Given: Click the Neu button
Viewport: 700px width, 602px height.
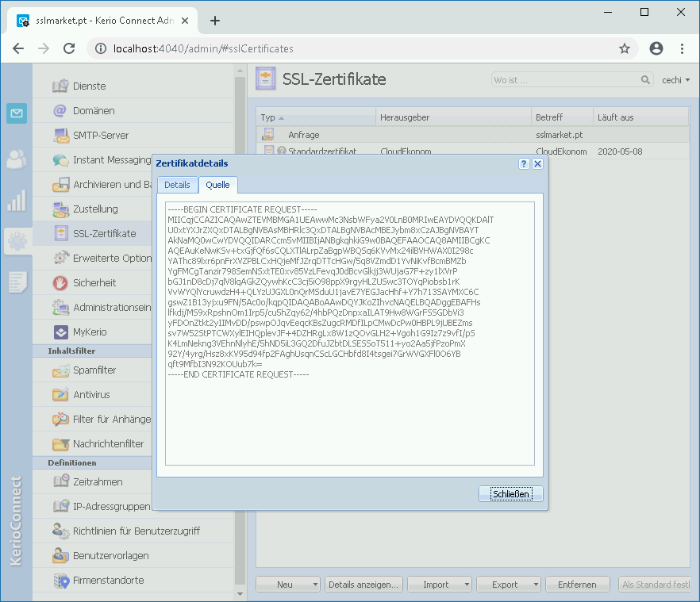Looking at the screenshot, I should (x=284, y=584).
